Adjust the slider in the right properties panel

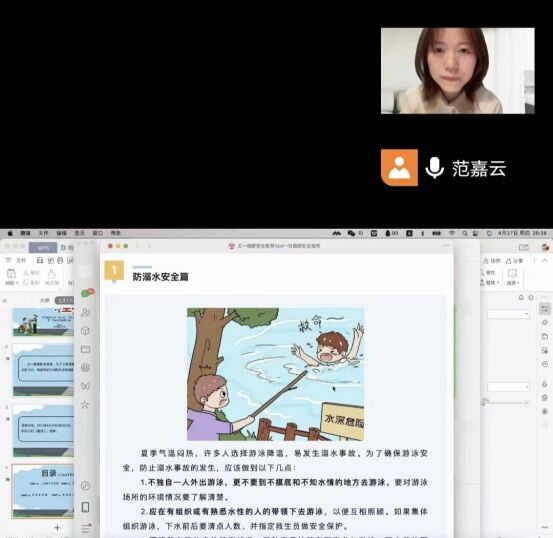(505, 403)
